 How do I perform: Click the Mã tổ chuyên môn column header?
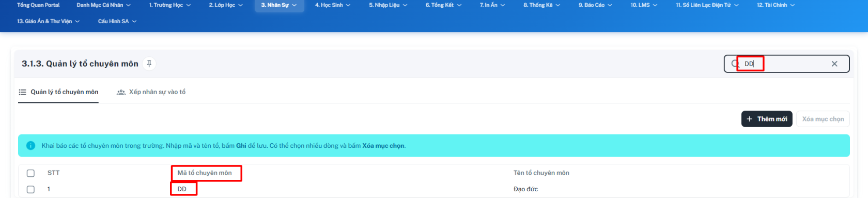click(205, 173)
